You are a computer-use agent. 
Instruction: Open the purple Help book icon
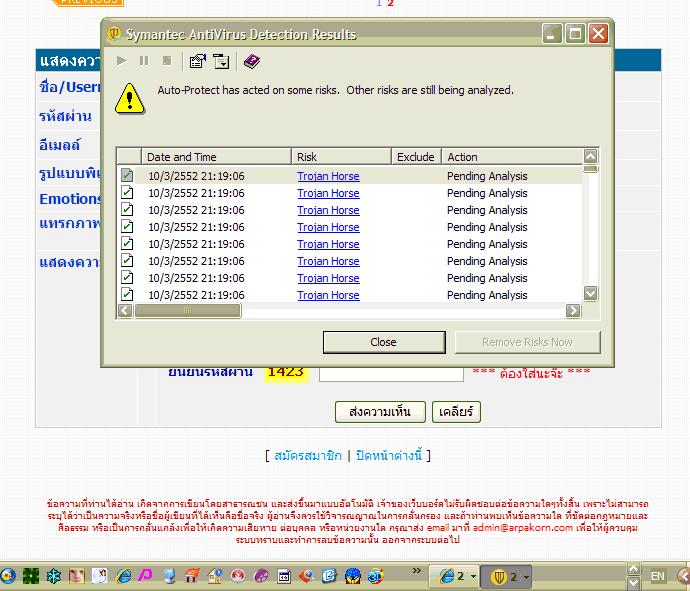pyautogui.click(x=252, y=61)
